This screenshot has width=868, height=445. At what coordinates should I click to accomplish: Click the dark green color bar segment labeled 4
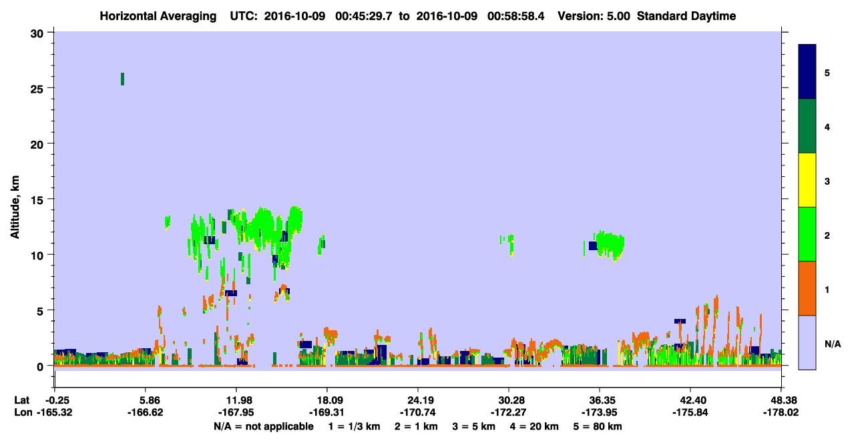(807, 126)
